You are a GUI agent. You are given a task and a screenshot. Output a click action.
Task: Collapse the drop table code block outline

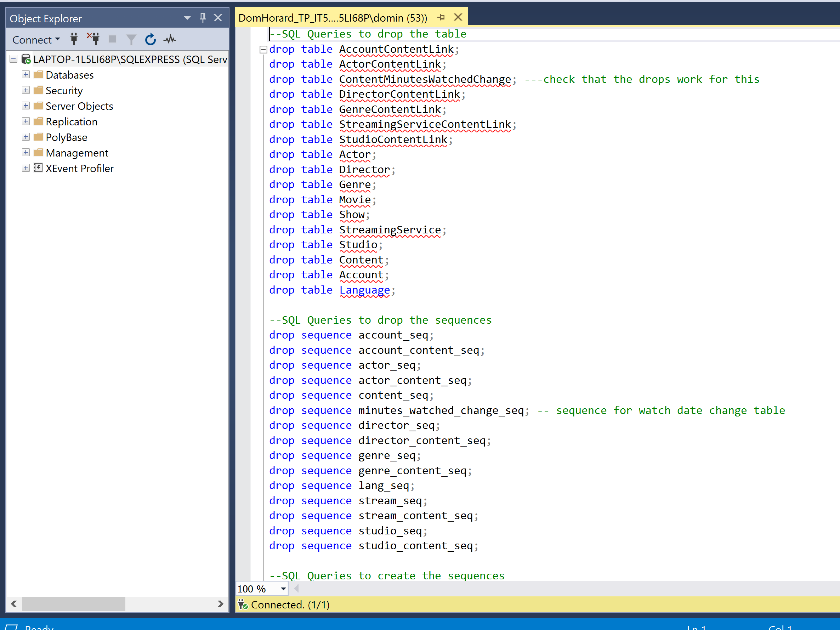pos(263,49)
